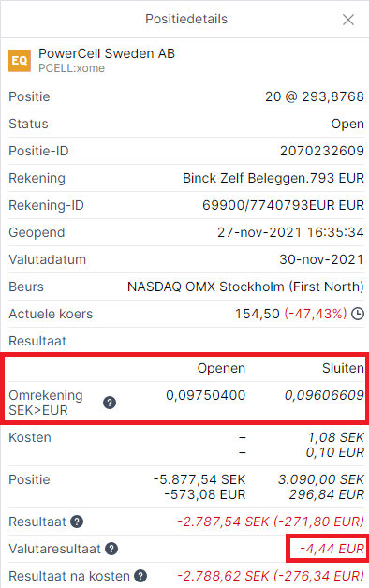This screenshot has height=588, width=369.
Task: Select the closing conversion rate 0,09606609
Action: pos(324,395)
